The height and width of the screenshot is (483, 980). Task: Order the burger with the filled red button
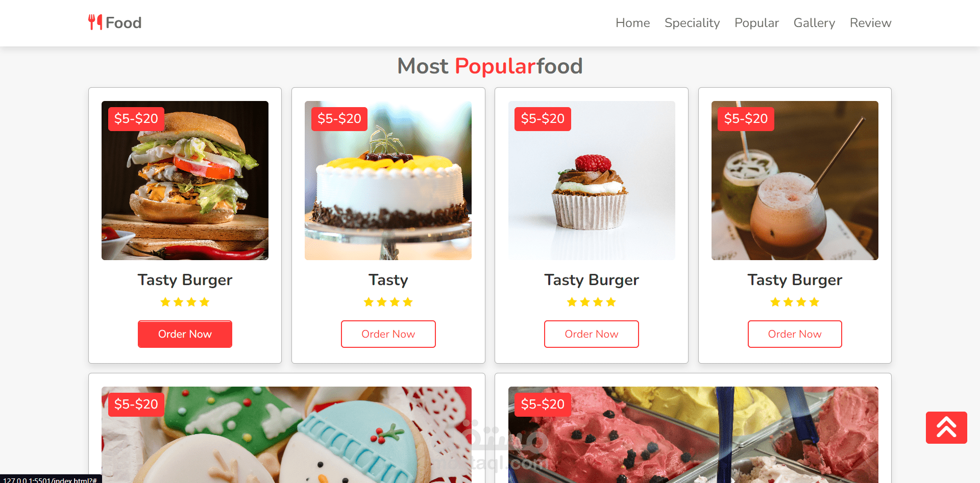(185, 334)
